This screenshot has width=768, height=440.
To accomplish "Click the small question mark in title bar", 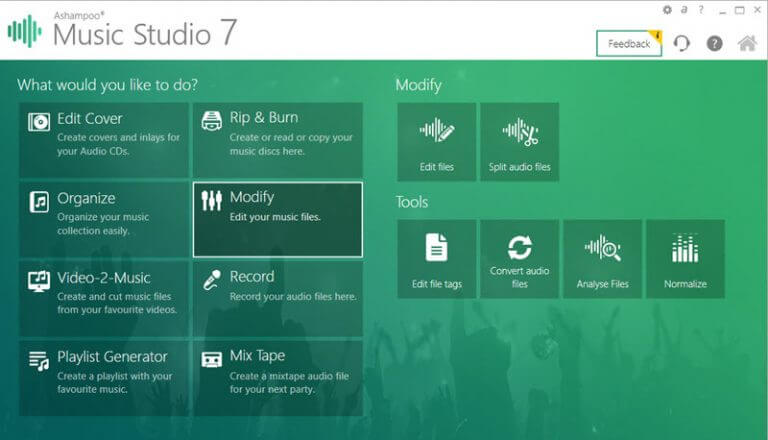I will [701, 9].
